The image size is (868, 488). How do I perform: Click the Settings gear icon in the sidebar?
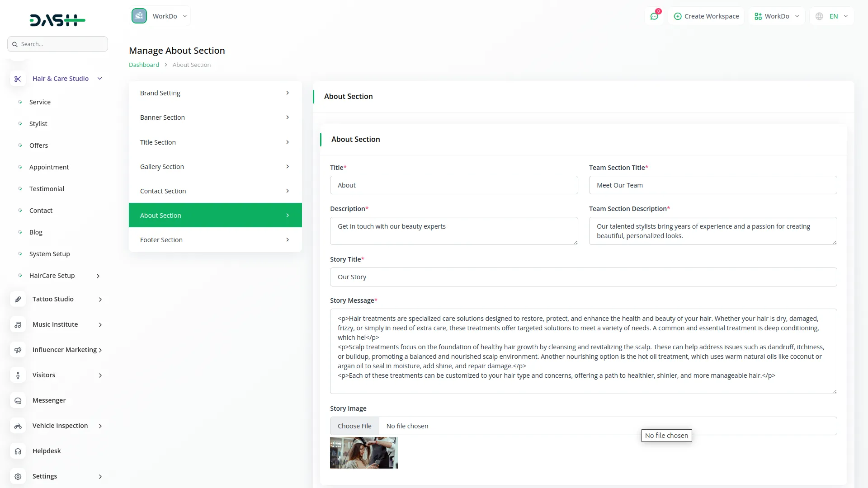tap(18, 476)
